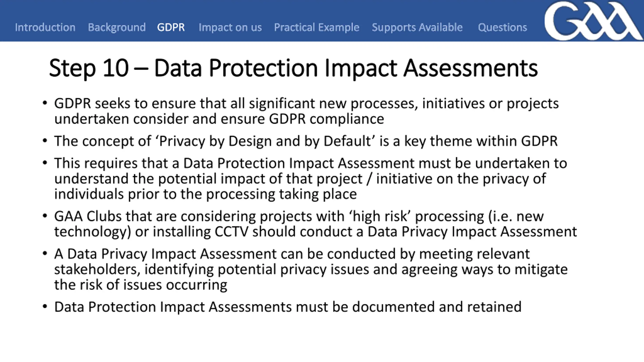The height and width of the screenshot is (362, 644).
Task: Switch to the Impact on us tab
Action: click(x=230, y=27)
